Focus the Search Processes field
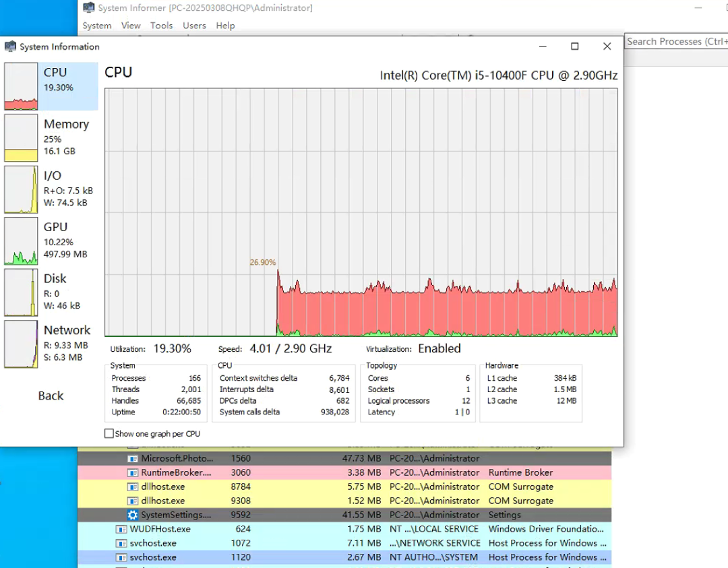Viewport: 728px width, 568px height. [677, 42]
